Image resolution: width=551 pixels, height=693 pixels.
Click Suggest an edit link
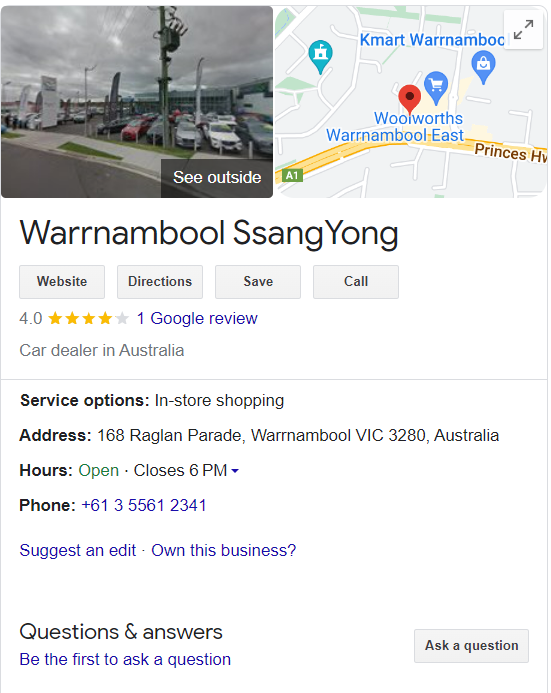click(x=78, y=550)
